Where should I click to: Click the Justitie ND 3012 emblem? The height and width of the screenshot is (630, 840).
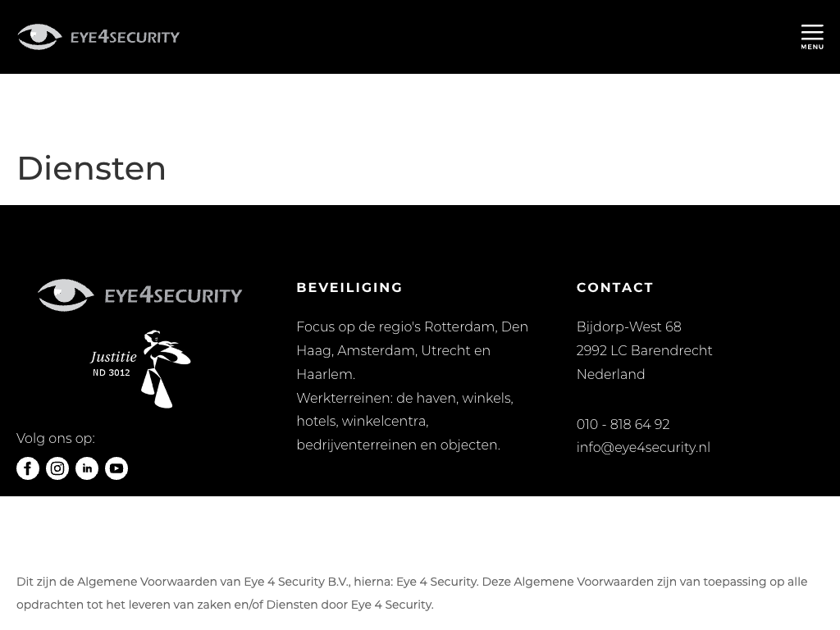(140, 369)
